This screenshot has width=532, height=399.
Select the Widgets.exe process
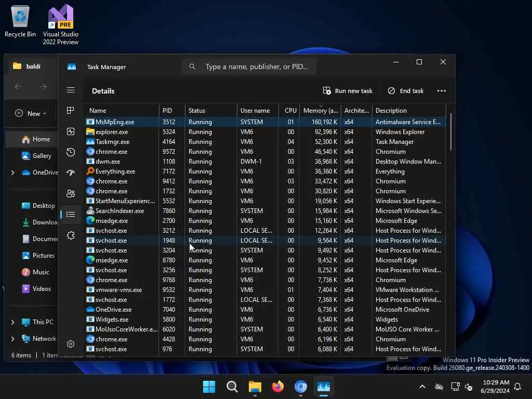coord(265,320)
